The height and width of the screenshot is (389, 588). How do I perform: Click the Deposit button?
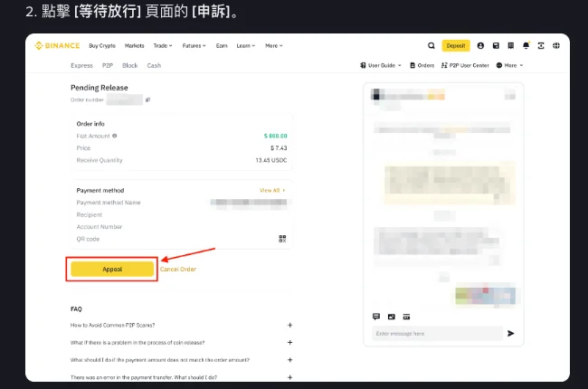click(456, 46)
